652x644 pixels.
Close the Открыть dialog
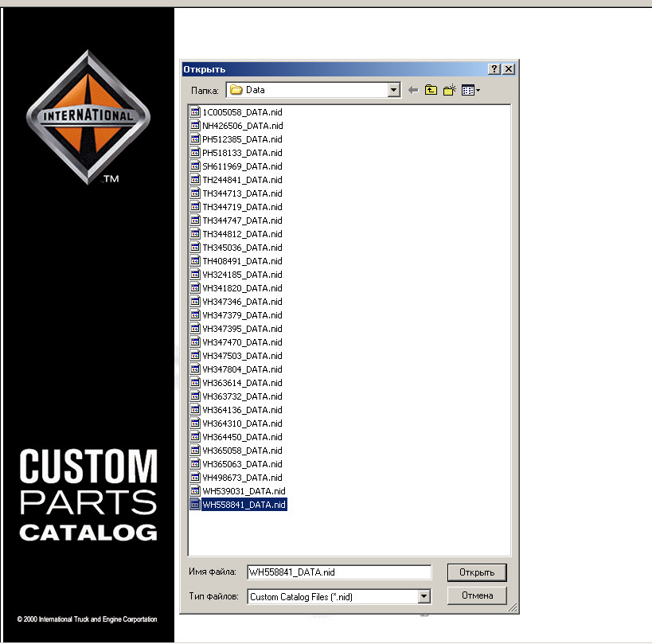tap(509, 69)
